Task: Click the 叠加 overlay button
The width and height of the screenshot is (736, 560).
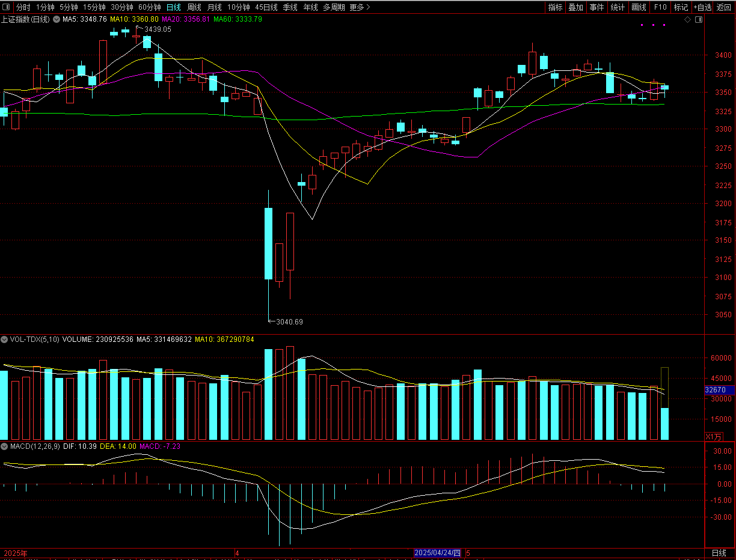Action: tap(576, 7)
